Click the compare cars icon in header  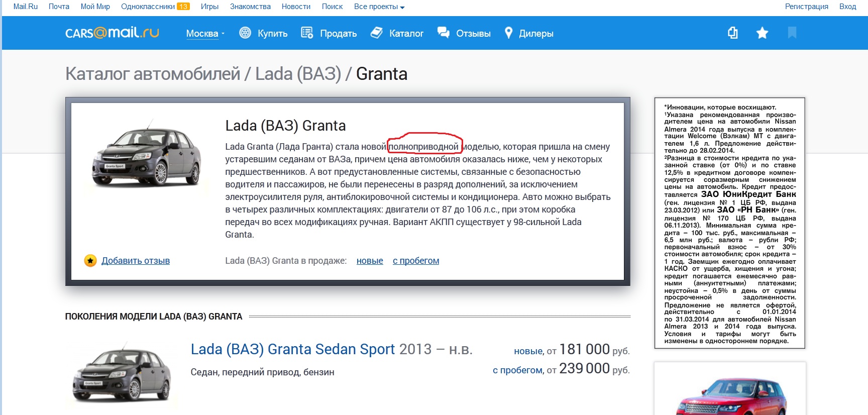point(733,33)
